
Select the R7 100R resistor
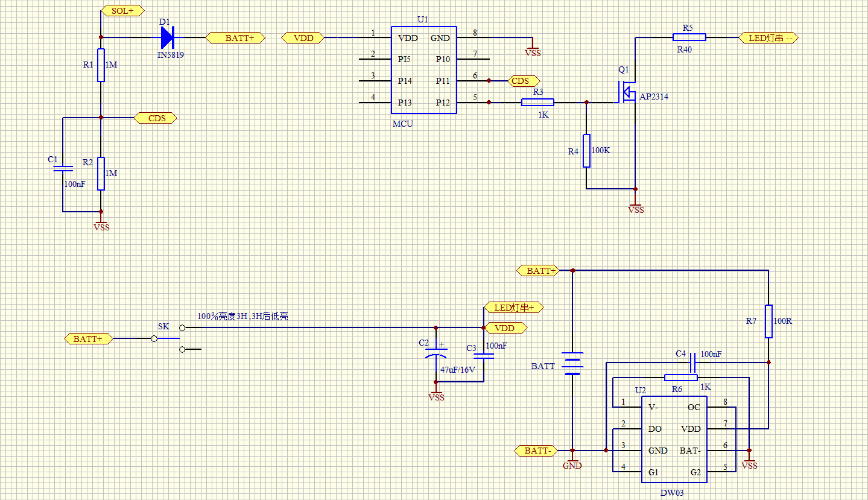[768, 321]
